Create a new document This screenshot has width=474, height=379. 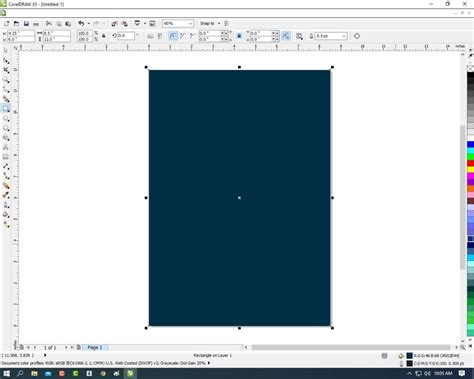[x=6, y=23]
